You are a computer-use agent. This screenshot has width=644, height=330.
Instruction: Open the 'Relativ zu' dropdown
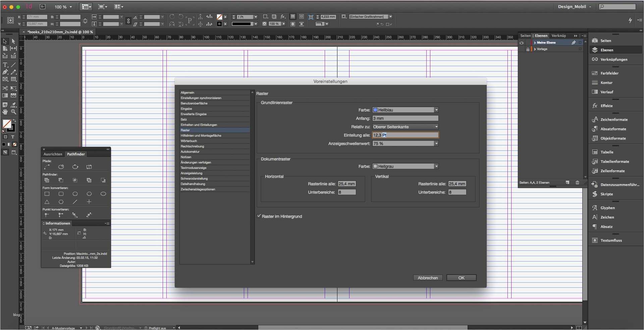point(436,127)
